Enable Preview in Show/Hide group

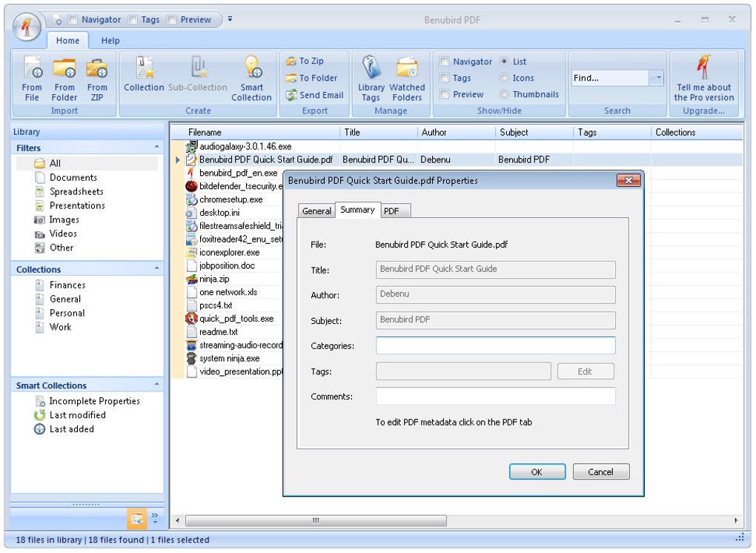445,94
